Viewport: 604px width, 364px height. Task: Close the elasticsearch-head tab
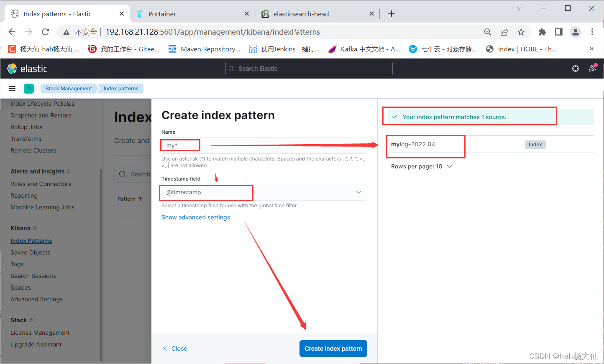[371, 14]
